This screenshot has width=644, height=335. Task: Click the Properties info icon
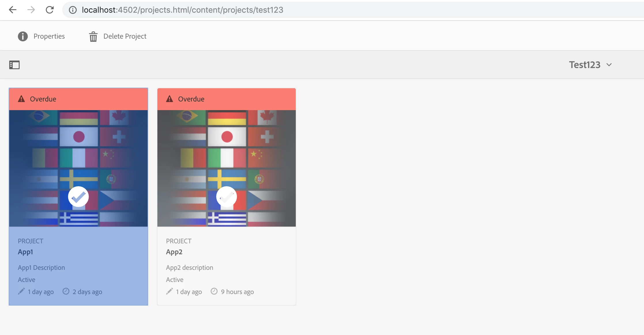coord(23,36)
